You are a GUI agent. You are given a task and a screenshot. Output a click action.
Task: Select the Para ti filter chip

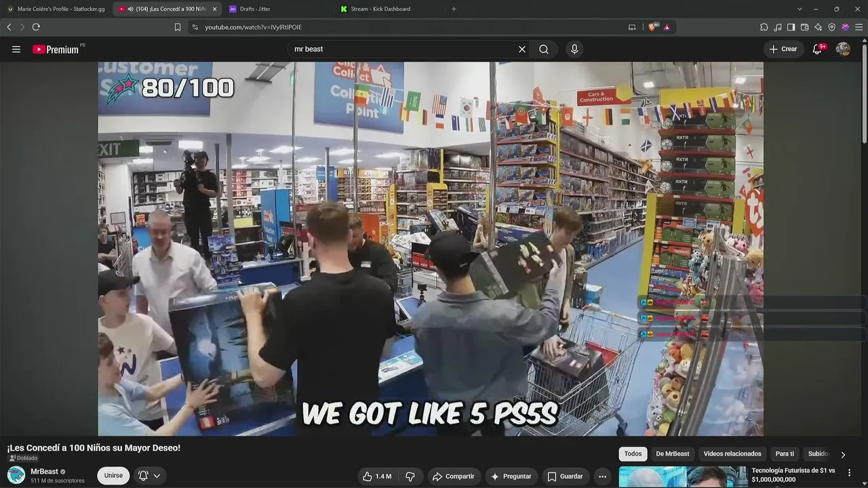click(x=785, y=454)
